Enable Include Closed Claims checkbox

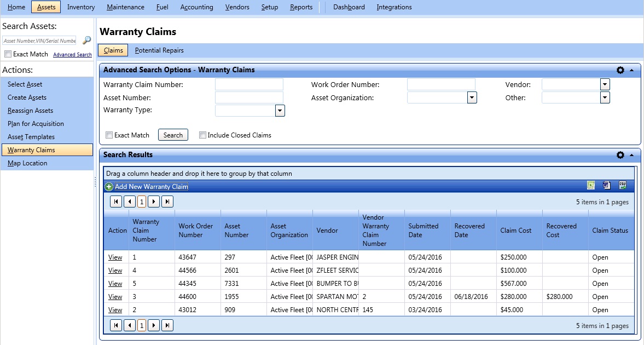click(x=202, y=135)
